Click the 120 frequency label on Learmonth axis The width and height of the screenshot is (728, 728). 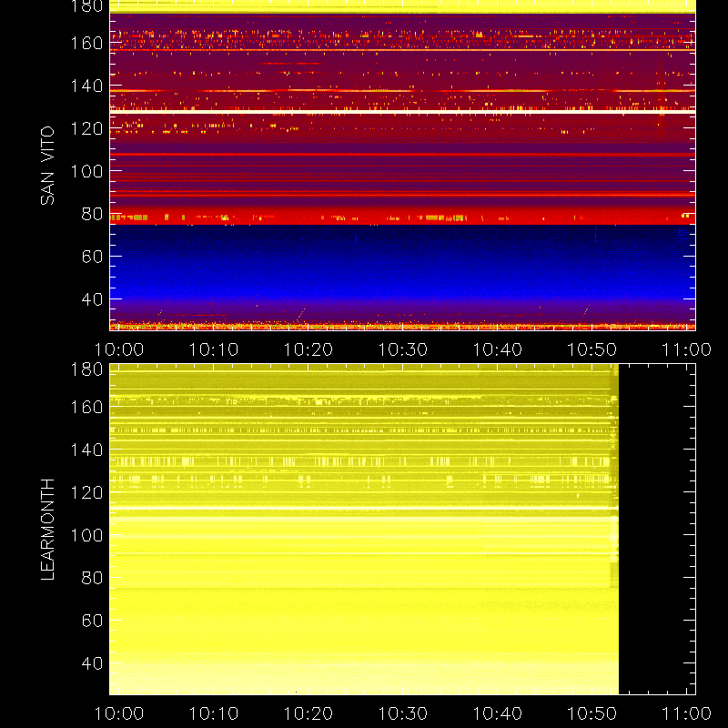pyautogui.click(x=86, y=492)
